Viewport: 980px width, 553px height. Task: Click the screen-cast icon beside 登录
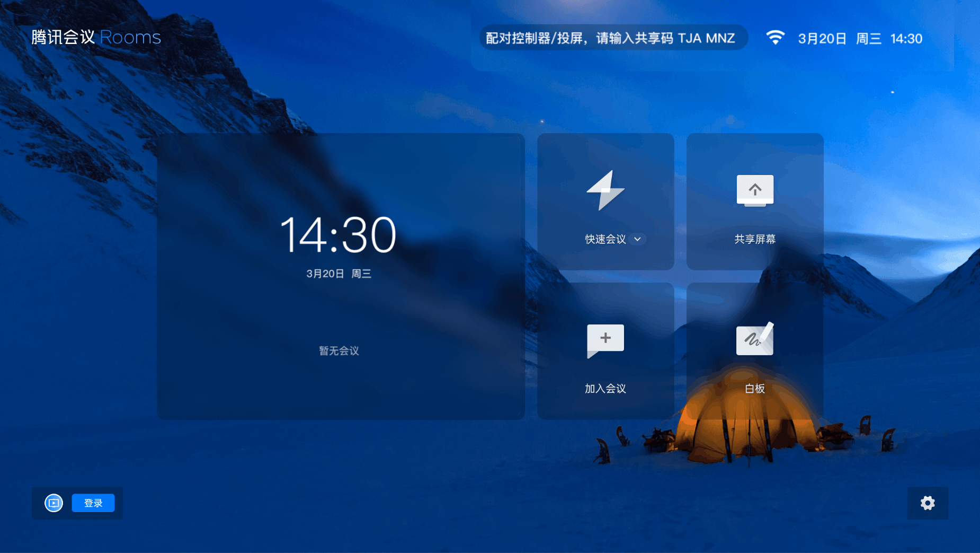pyautogui.click(x=54, y=503)
